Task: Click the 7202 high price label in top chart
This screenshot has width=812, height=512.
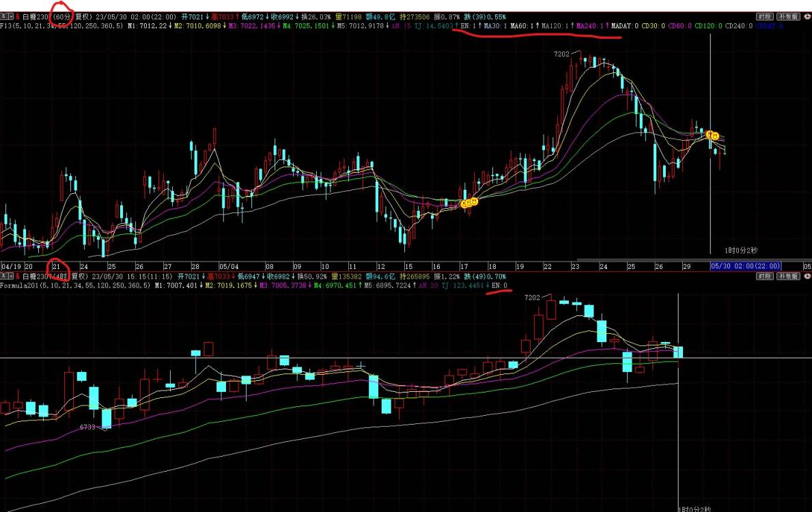Action: (561, 54)
